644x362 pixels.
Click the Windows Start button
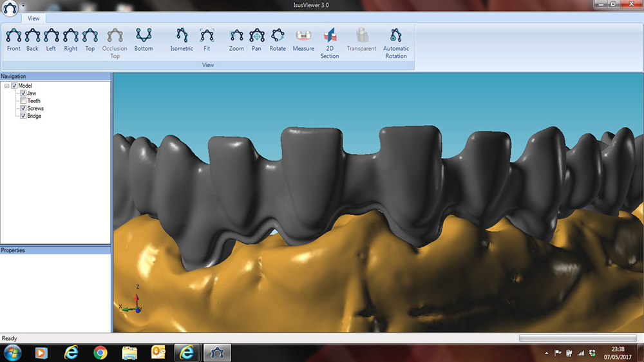coord(12,352)
